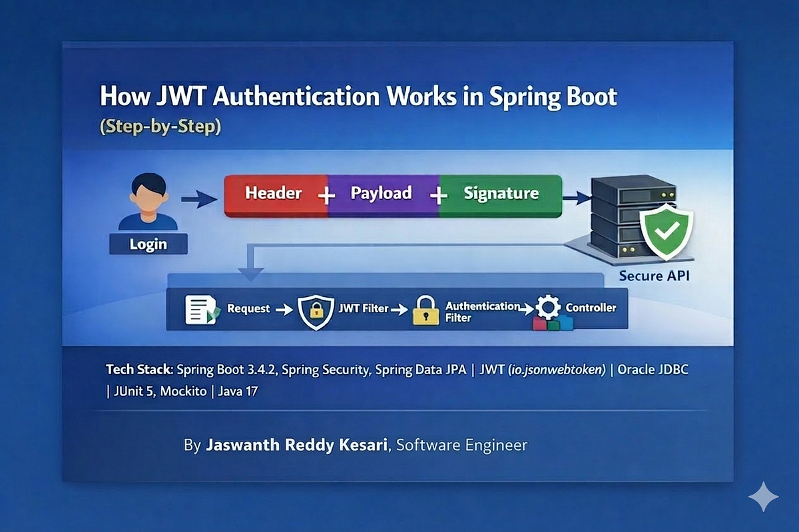Click the "Authentication Filter" label
This screenshot has height=532, width=799.
click(x=482, y=312)
